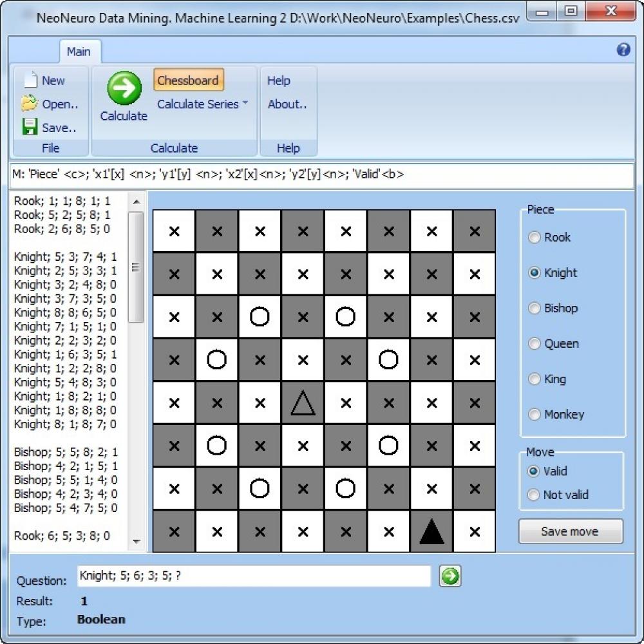644x644 pixels.
Task: Open the About dialog
Action: pos(287,104)
